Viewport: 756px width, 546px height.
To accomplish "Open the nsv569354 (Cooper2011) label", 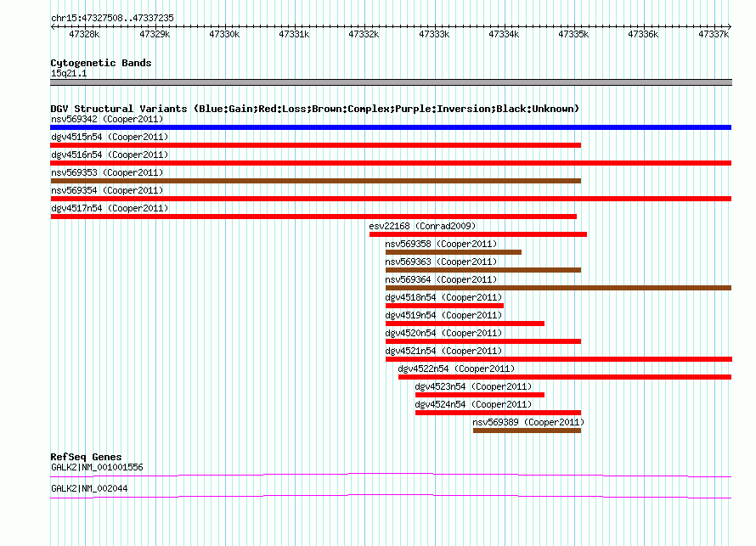I will (x=107, y=190).
